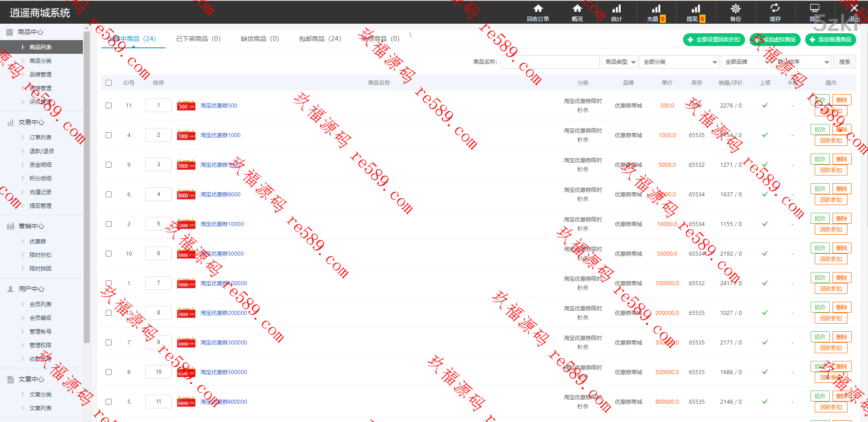The width and height of the screenshot is (868, 422).
Task: Open the 统计 bar chart icon
Action: (617, 9)
